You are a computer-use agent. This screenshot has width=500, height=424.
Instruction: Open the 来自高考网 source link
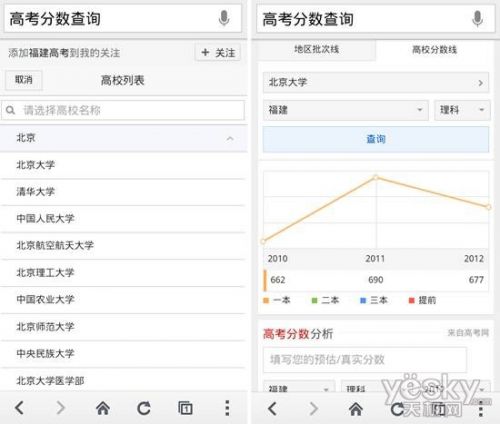468,332
